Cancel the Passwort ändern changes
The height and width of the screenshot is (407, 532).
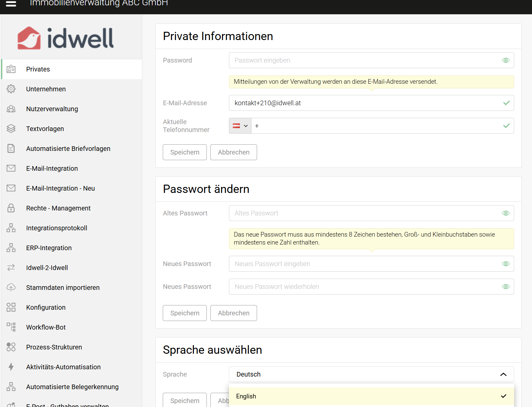(234, 313)
